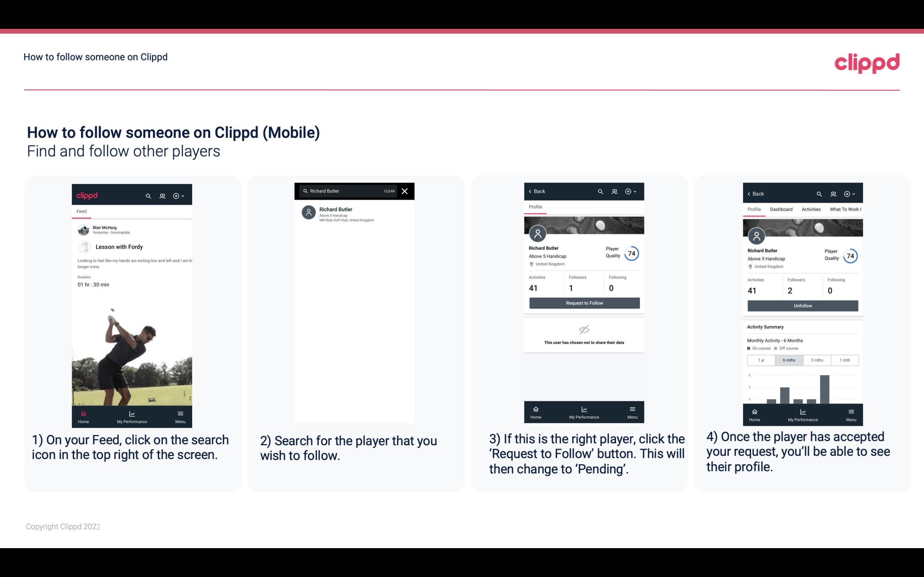Screen dimensions: 924x577
Task: Click the Unfollow button on Richard Butler profile
Action: tap(802, 305)
